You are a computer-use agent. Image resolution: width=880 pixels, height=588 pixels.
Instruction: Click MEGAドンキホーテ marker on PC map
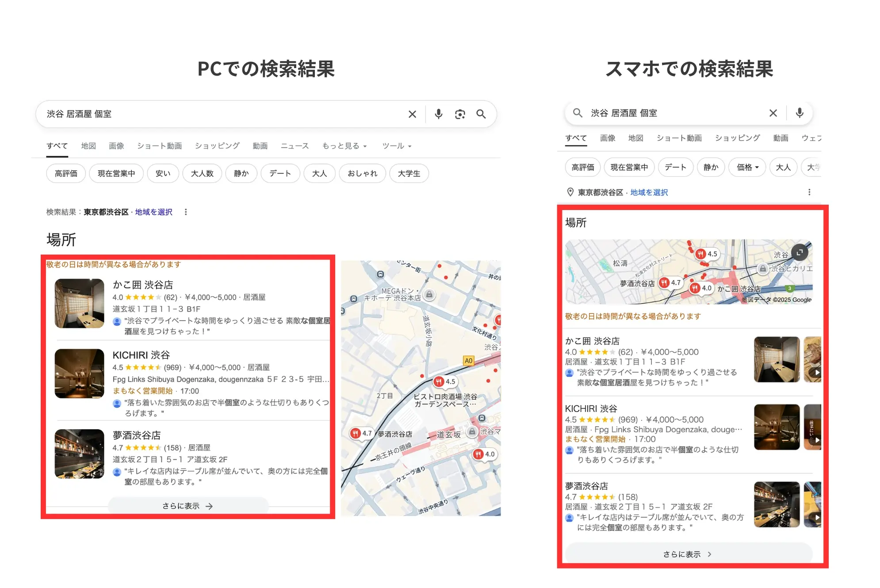click(429, 294)
